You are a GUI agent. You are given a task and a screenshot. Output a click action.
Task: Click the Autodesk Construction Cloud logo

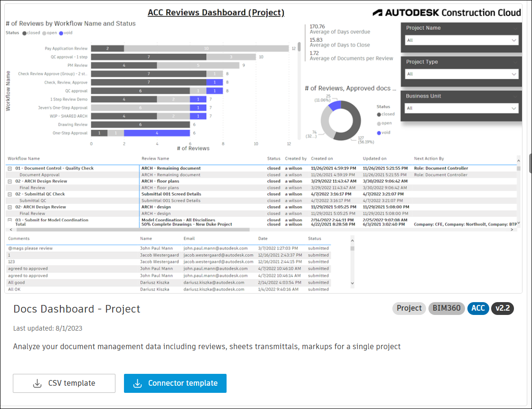coord(446,12)
